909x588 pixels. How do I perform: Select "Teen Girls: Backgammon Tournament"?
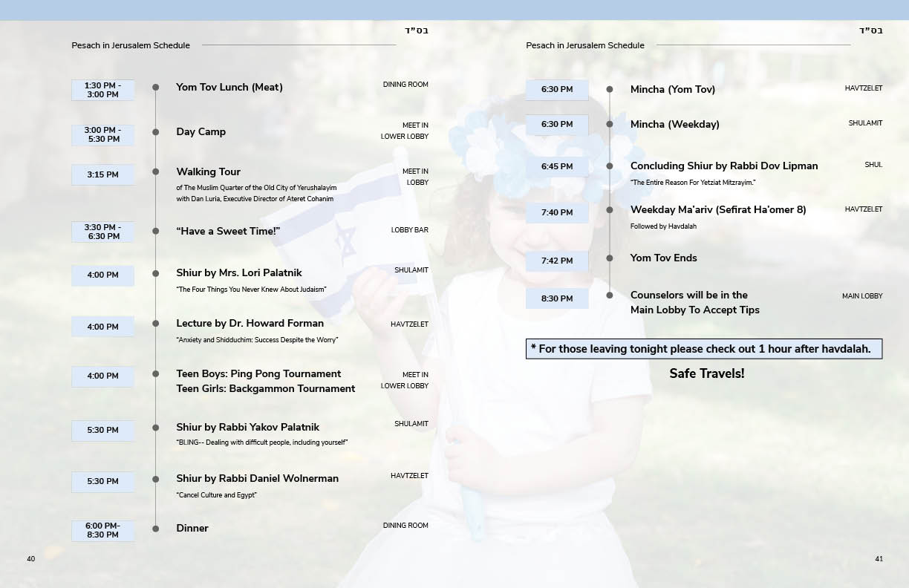[x=265, y=388]
